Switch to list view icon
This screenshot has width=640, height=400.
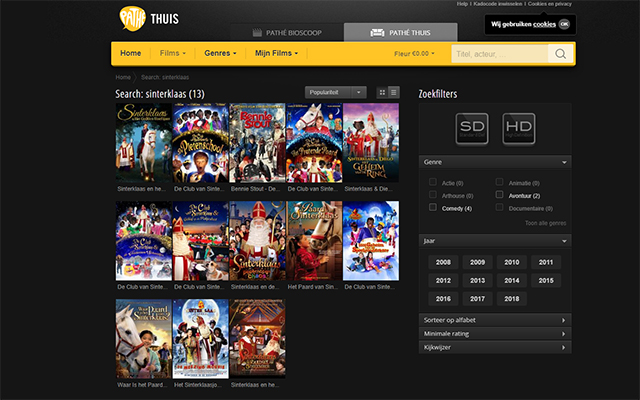click(393, 92)
